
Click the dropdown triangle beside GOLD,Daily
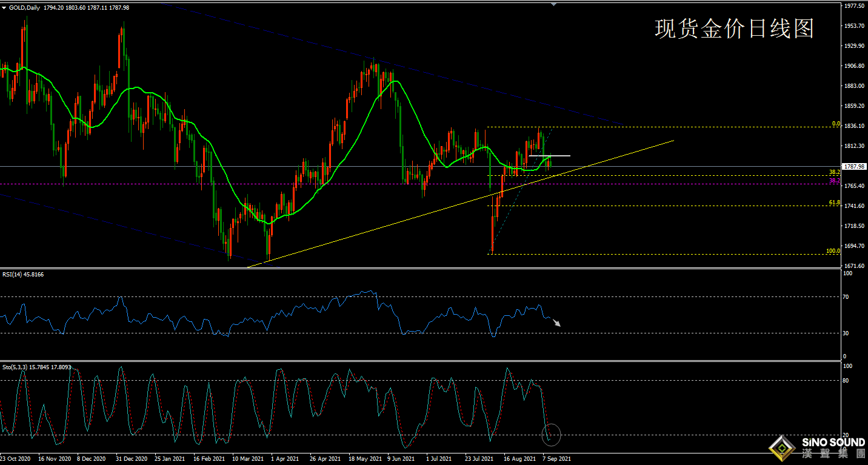point(4,7)
